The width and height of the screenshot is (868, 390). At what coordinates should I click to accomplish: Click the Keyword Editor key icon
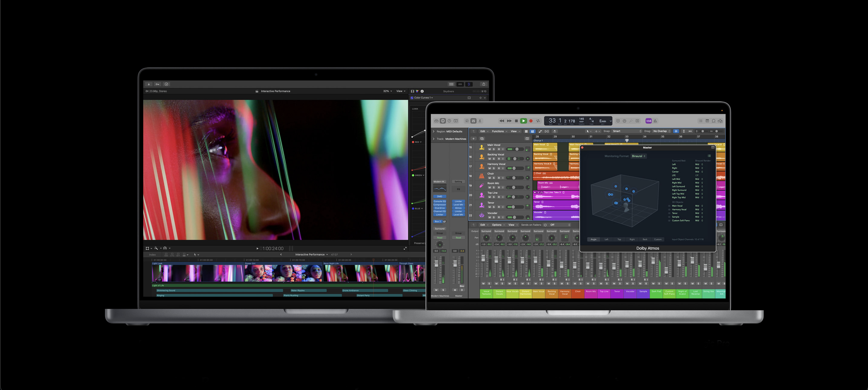pyautogui.click(x=157, y=84)
